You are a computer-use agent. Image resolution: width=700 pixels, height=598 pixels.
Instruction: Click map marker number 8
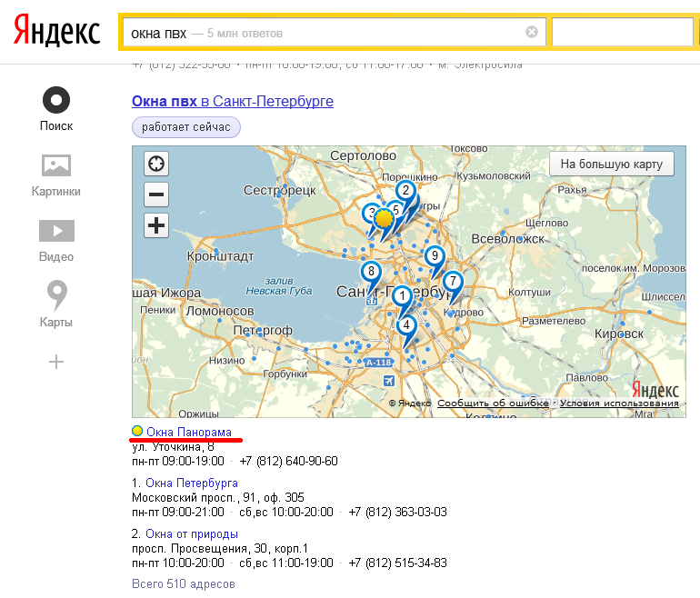370,272
